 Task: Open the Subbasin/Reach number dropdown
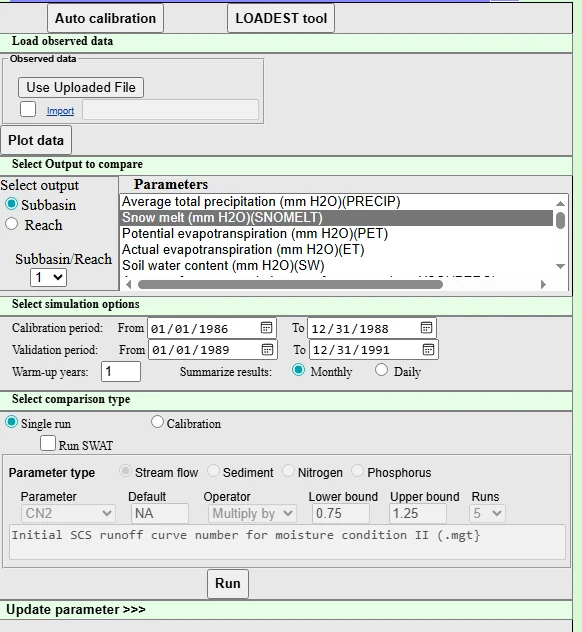point(48,277)
